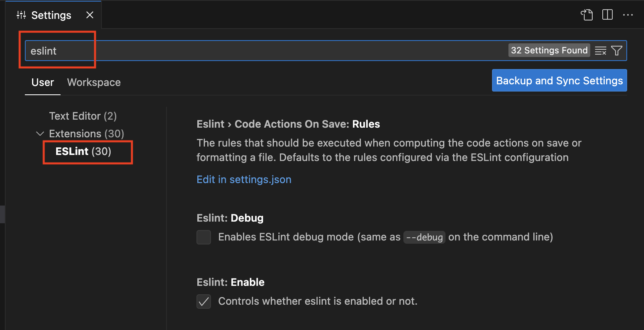Close the Settings editor tab

[x=90, y=15]
